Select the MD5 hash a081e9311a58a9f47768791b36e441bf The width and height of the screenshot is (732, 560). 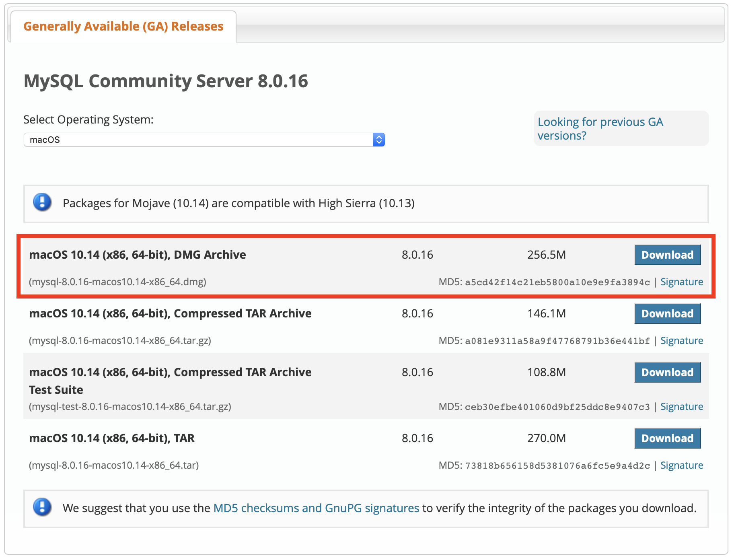(x=557, y=341)
